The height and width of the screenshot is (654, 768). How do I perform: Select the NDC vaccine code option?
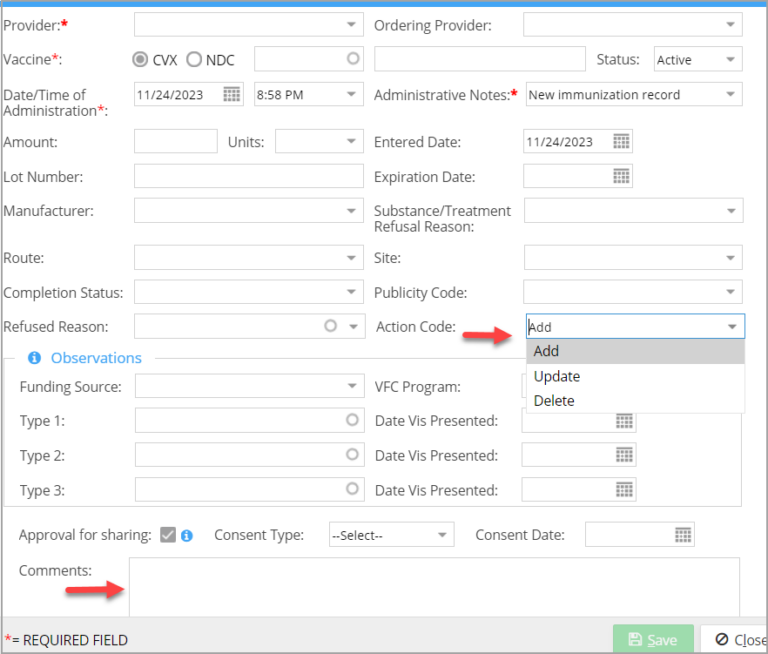194,60
